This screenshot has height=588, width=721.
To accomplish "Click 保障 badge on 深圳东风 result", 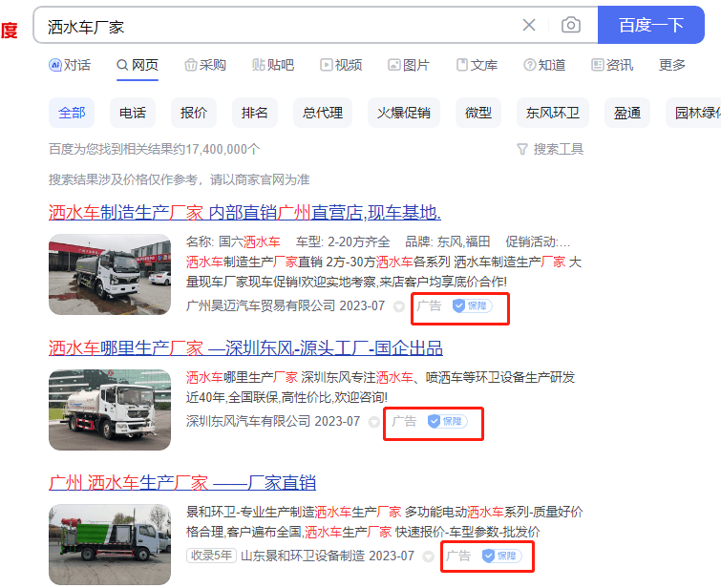I will pyautogui.click(x=448, y=421).
